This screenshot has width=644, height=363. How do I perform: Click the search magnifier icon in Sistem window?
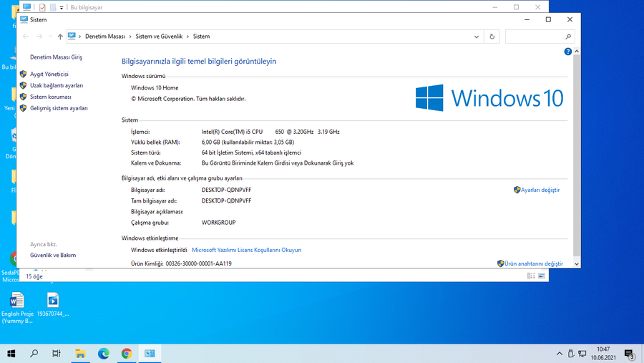568,37
